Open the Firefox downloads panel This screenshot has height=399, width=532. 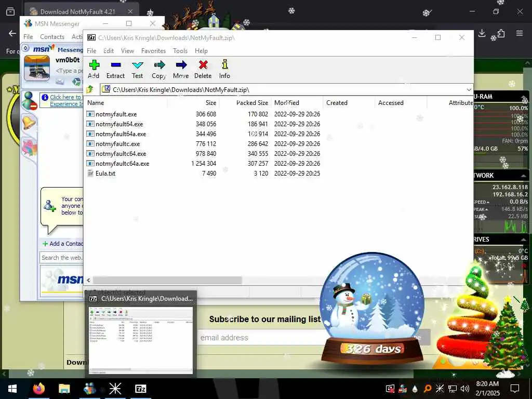coord(482,33)
